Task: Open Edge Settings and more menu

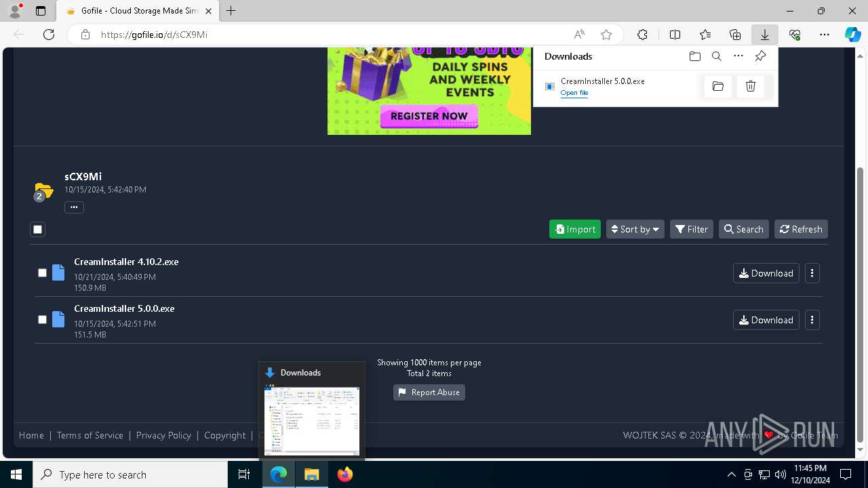Action: [x=825, y=35]
